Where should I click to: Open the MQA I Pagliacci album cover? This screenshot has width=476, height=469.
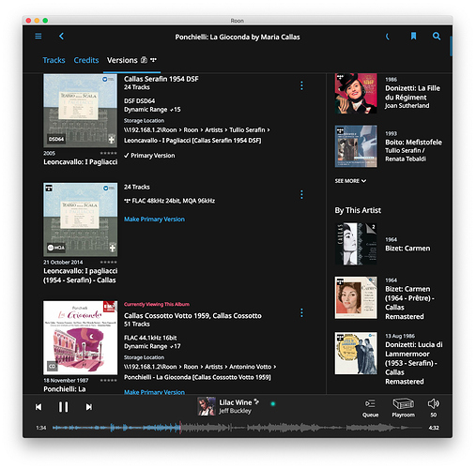point(81,219)
